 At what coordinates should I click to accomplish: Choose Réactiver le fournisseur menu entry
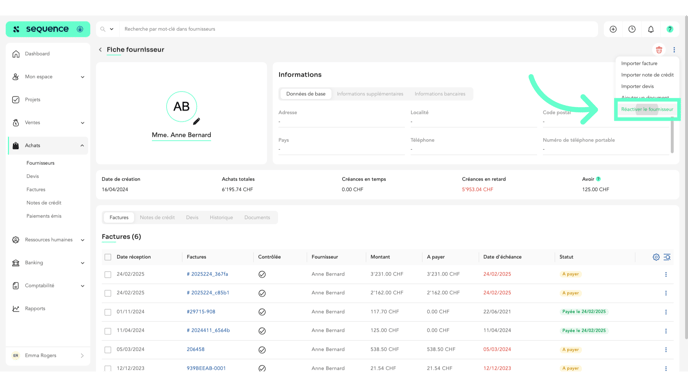[x=647, y=109]
